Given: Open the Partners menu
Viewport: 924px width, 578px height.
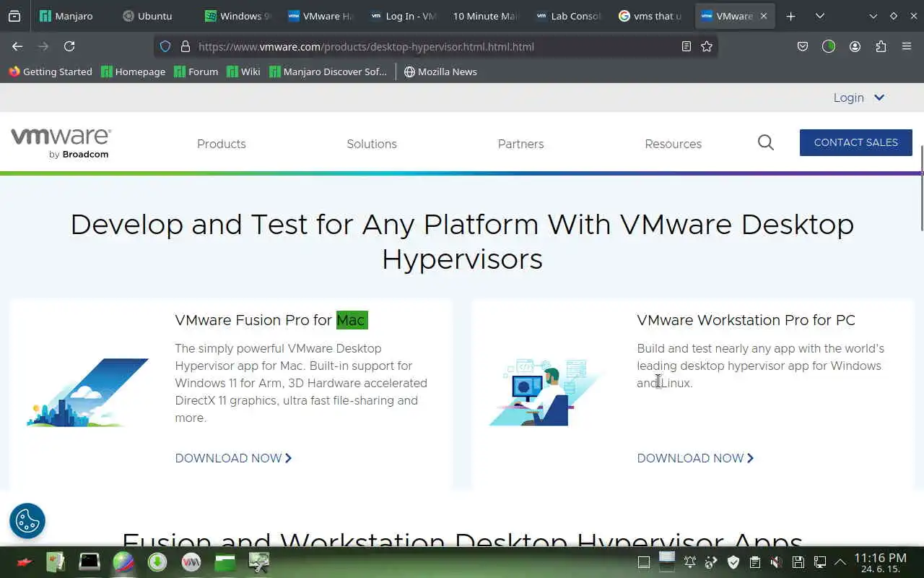Looking at the screenshot, I should coord(520,144).
